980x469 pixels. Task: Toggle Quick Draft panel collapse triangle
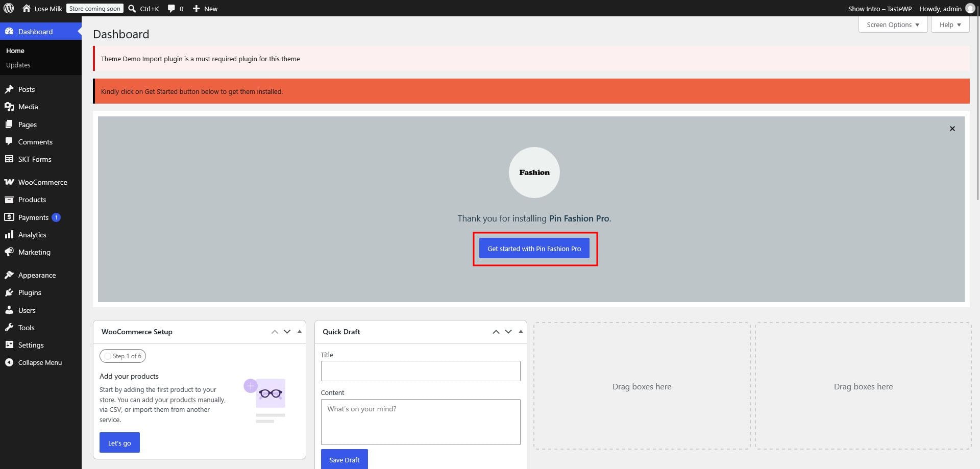[521, 332]
